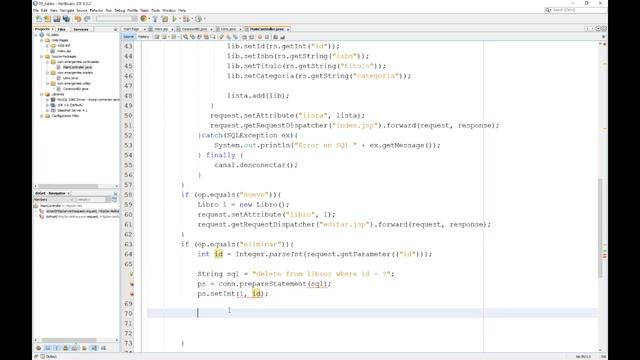This screenshot has height=360, width=640.
Task: Open the File menu
Action: (x=36, y=10)
